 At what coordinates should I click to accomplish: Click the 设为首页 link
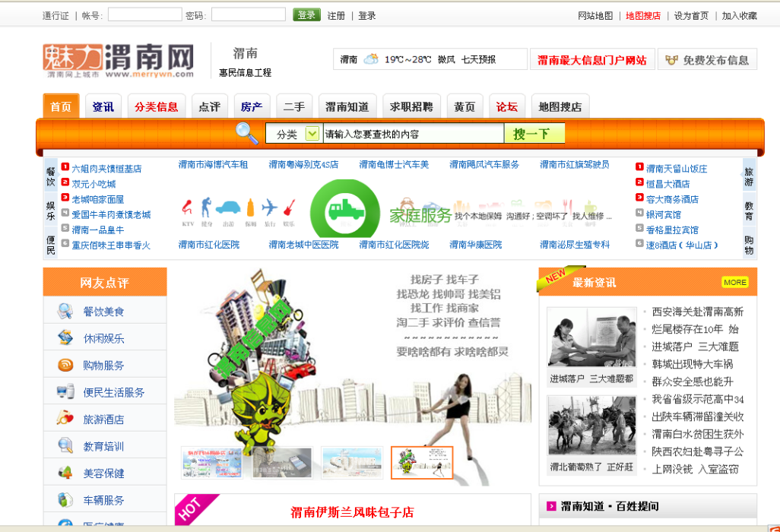tap(691, 15)
